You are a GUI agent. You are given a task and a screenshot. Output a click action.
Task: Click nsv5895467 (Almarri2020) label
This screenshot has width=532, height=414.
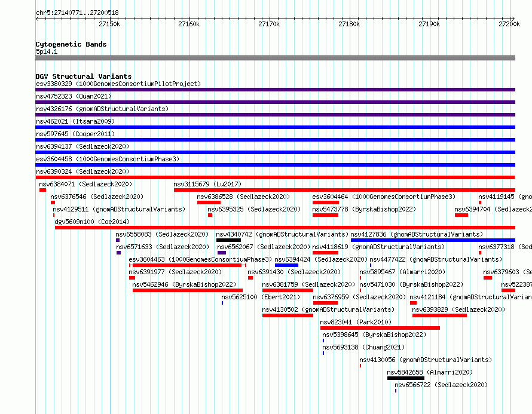point(402,272)
